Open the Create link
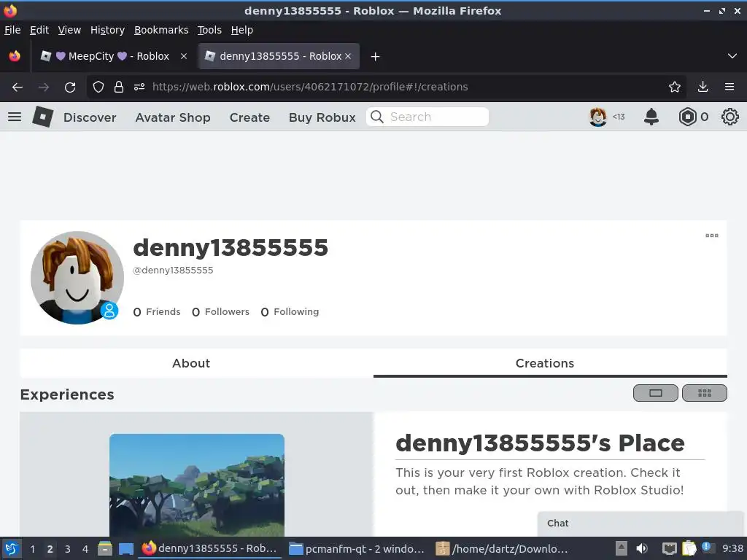747x560 pixels. coord(249,117)
